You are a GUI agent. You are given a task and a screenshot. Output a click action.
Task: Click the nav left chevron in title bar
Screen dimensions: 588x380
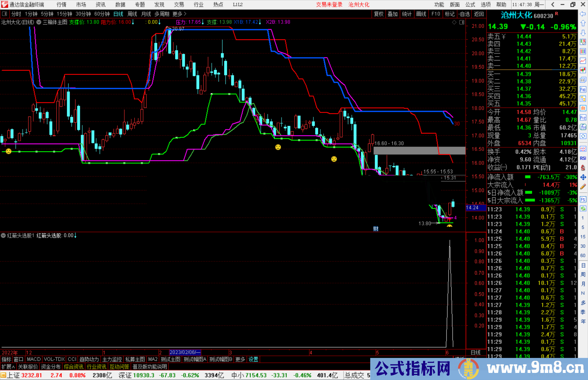[553, 5]
